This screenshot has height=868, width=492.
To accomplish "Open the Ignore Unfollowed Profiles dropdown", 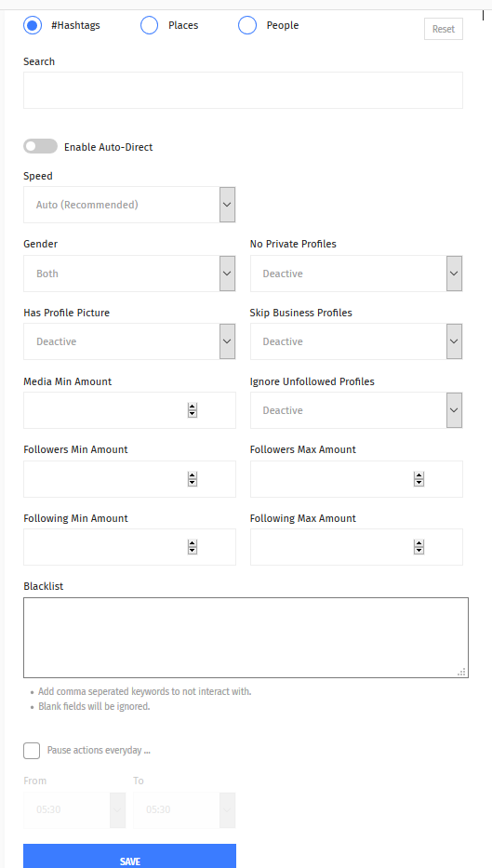I will click(356, 410).
